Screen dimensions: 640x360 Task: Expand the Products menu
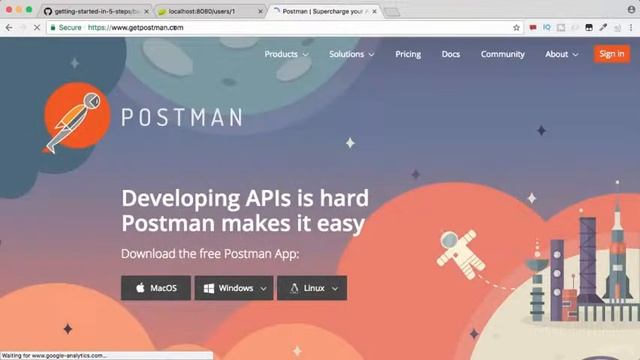click(x=286, y=54)
